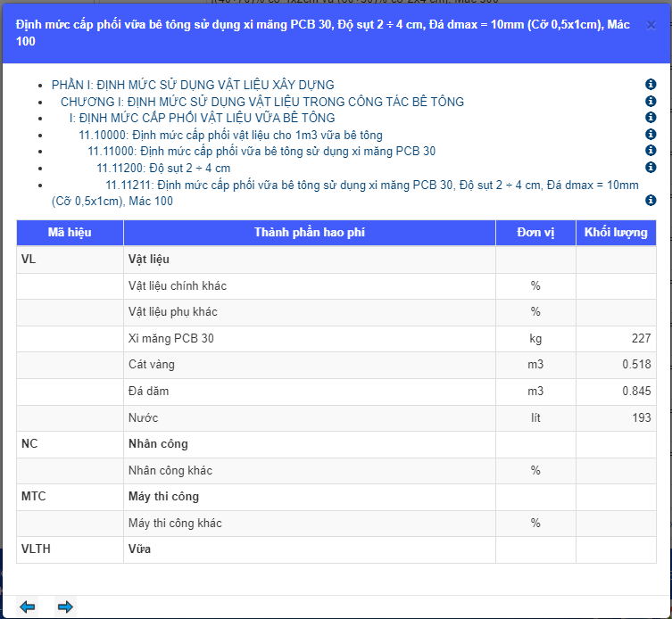
Task: Select the Máy thi công khác row
Action: [336, 524]
